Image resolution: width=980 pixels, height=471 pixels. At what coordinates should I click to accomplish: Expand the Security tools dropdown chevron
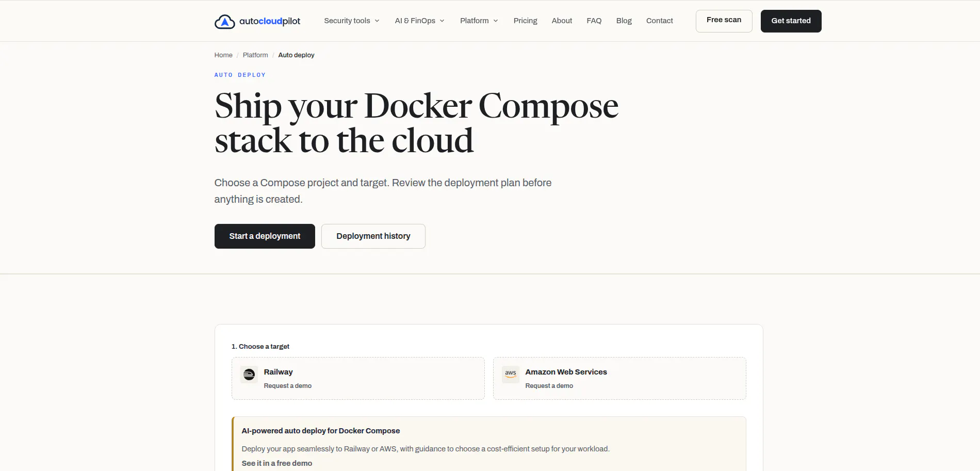pyautogui.click(x=377, y=21)
